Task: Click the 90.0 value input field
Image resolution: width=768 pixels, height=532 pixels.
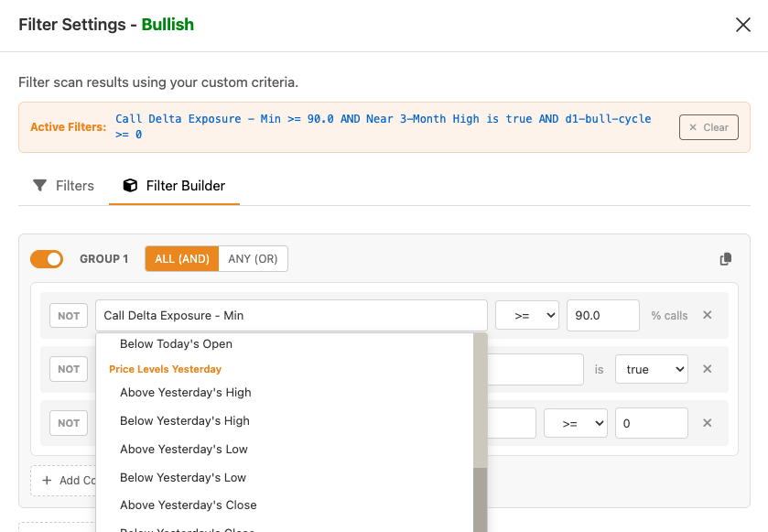Action: [602, 315]
